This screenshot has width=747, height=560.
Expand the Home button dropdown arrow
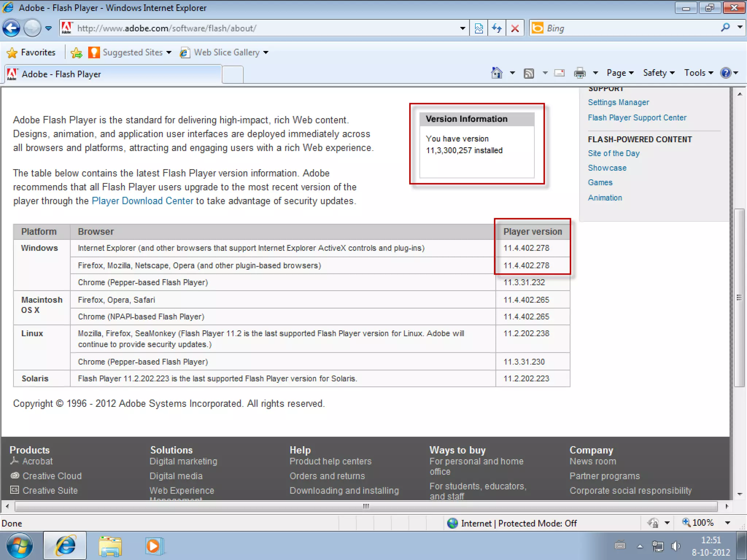512,73
